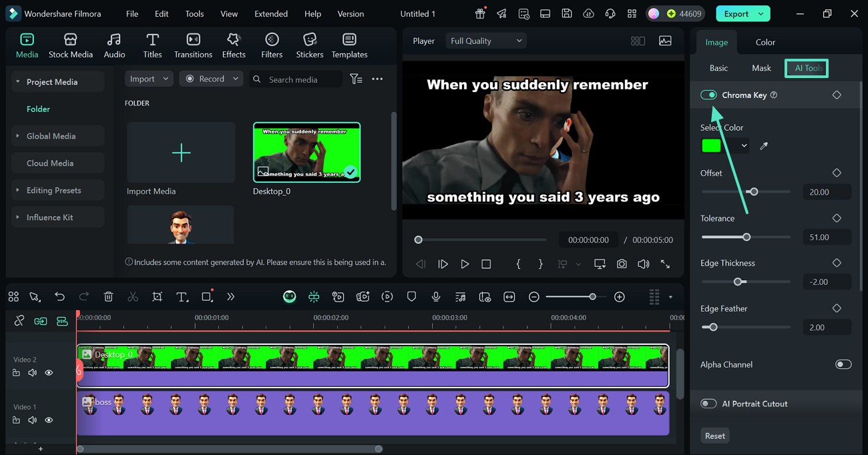The image size is (868, 455).
Task: Click the undo arrow in timeline toolbar
Action: 60,297
